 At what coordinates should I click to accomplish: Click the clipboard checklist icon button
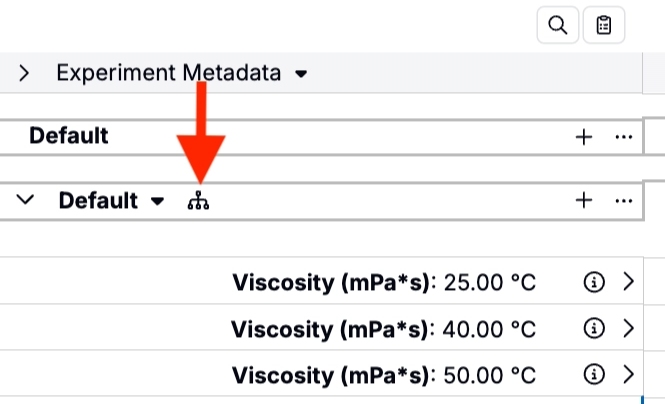coord(604,25)
